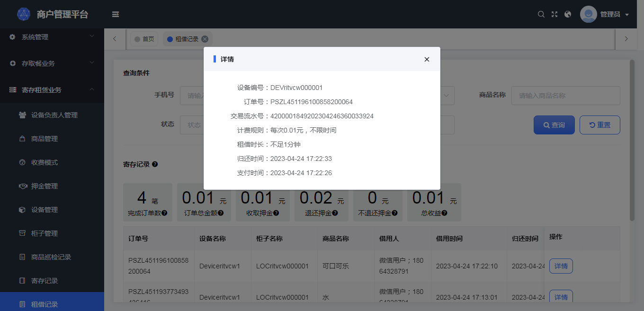Click payment time 2023-04-24 17:22:26
644x311 pixels.
click(301, 173)
